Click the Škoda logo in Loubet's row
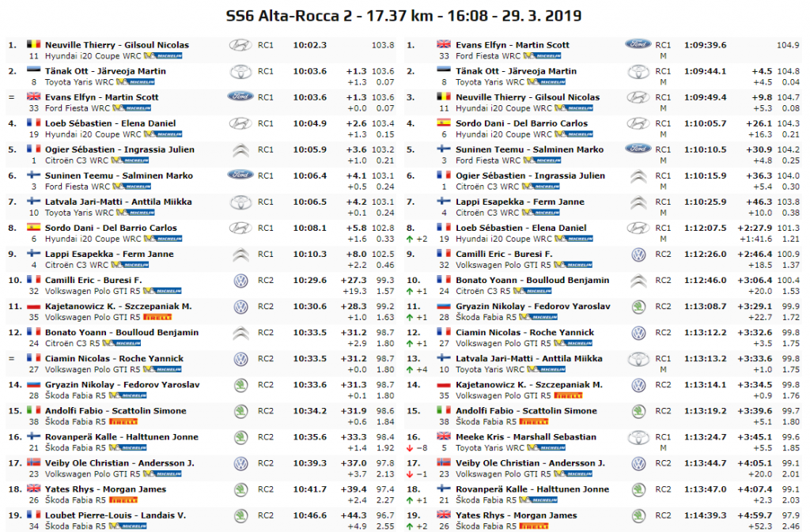This screenshot has width=810, height=532. click(240, 515)
